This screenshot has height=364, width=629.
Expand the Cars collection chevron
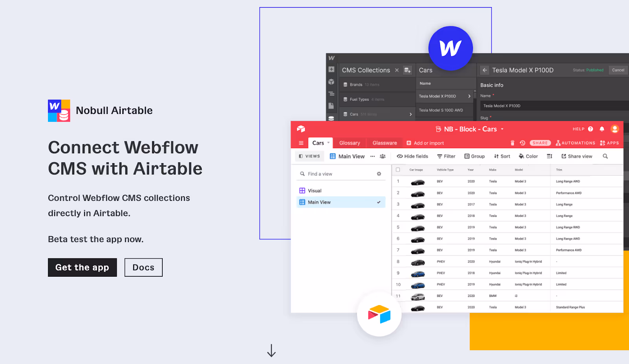(410, 114)
